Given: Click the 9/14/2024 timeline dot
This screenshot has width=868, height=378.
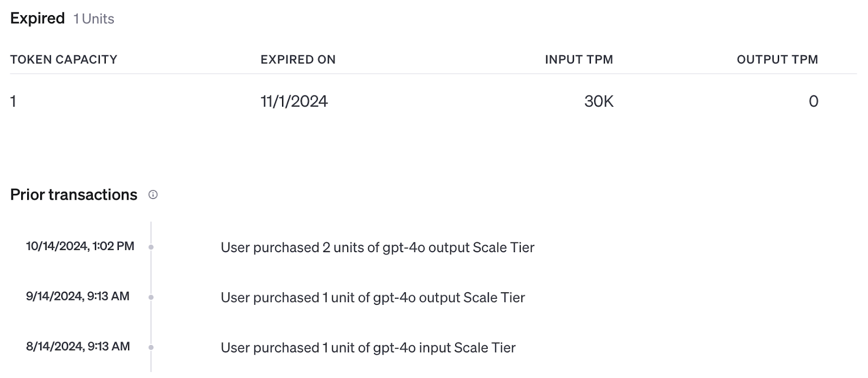Looking at the screenshot, I should [151, 297].
